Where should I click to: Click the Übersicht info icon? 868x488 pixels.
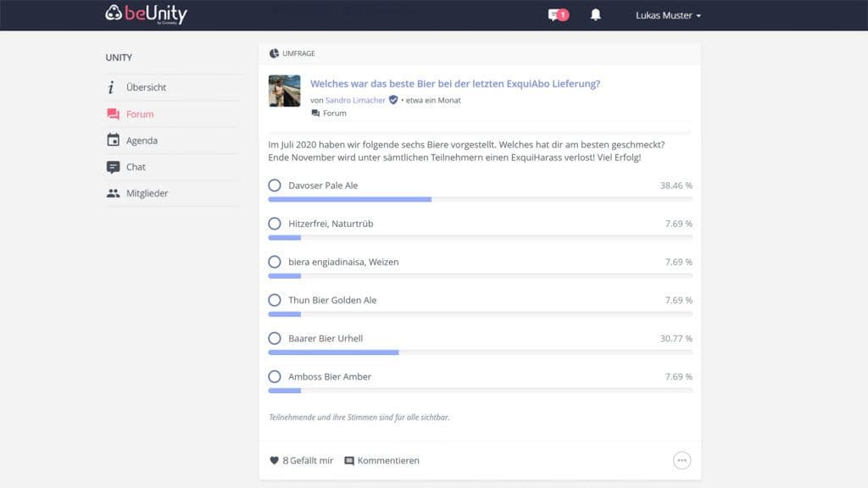111,87
